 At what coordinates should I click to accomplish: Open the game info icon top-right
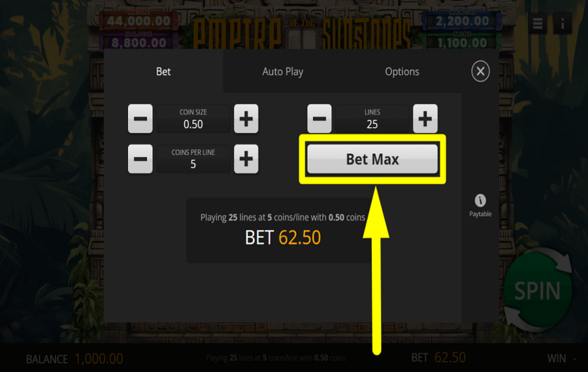pyautogui.click(x=563, y=23)
